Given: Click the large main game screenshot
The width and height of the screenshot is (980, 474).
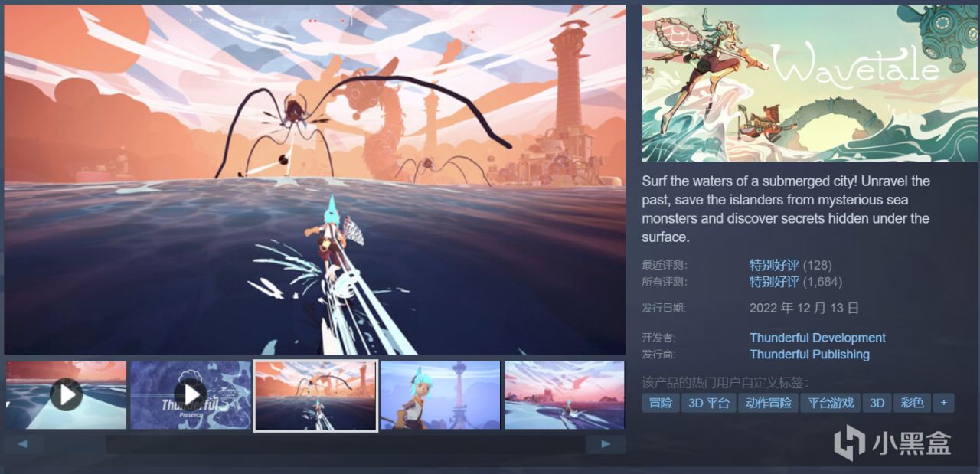Looking at the screenshot, I should (315, 180).
